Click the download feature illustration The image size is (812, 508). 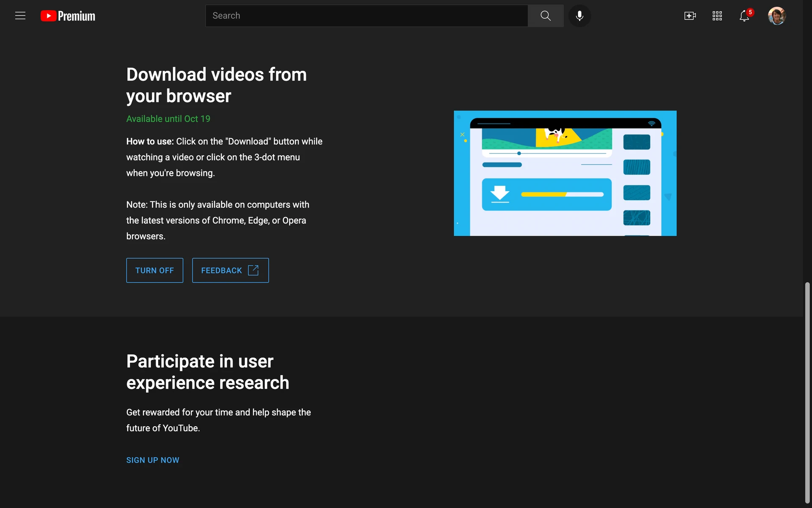tap(565, 173)
